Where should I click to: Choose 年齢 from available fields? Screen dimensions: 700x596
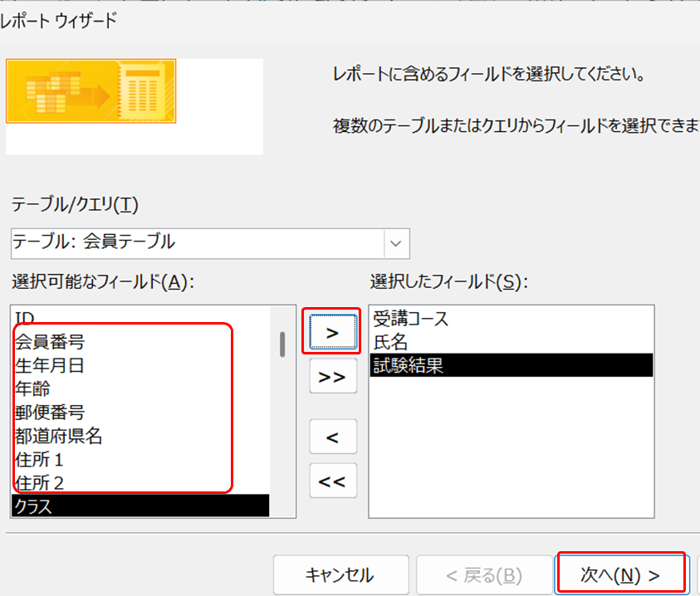point(32,388)
